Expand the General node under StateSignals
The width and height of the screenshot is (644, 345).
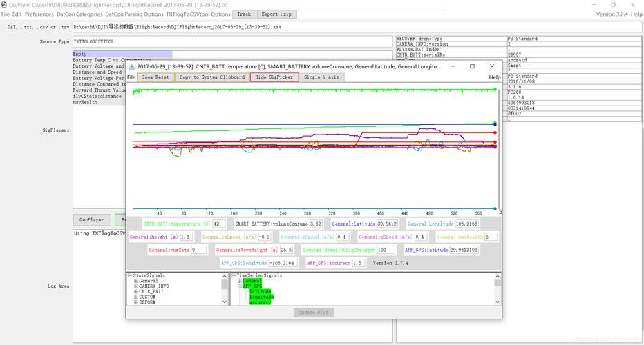tap(135, 281)
